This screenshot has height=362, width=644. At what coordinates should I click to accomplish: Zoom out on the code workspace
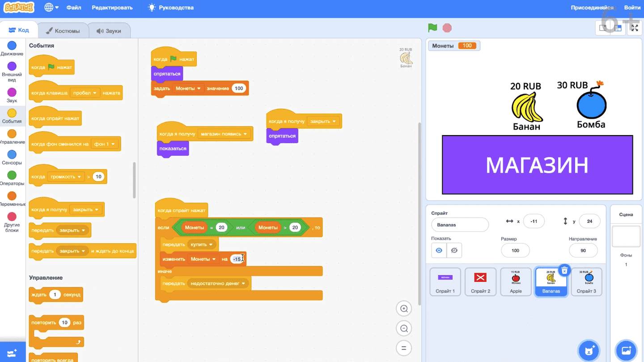coord(404,328)
